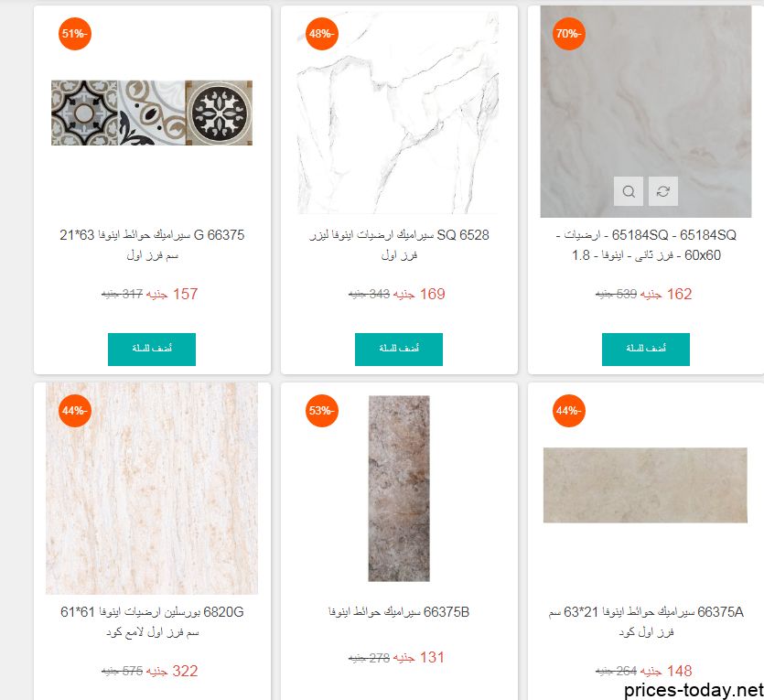This screenshot has width=764, height=700.
Task: Click the 48% discount badge
Action: [x=321, y=34]
